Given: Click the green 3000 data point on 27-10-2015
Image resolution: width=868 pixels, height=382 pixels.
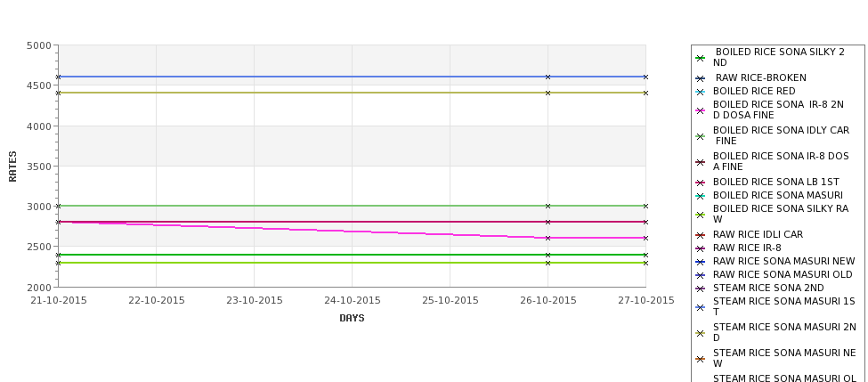Looking at the screenshot, I should (x=645, y=206).
